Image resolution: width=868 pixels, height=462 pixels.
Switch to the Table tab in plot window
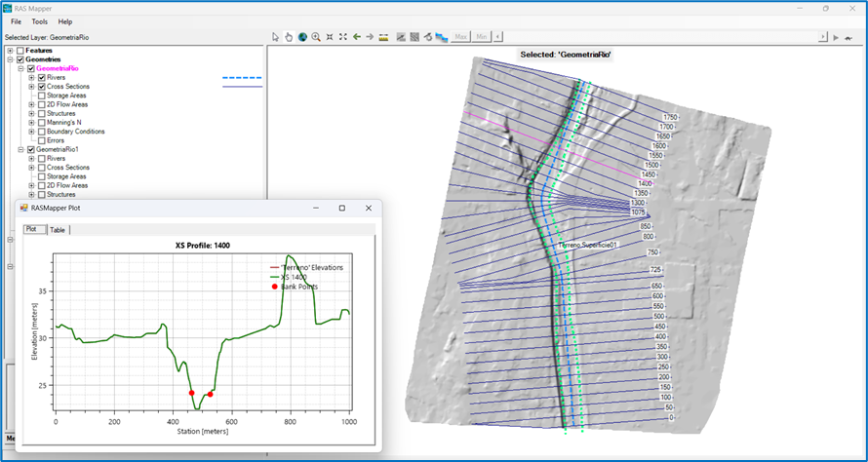[58, 230]
